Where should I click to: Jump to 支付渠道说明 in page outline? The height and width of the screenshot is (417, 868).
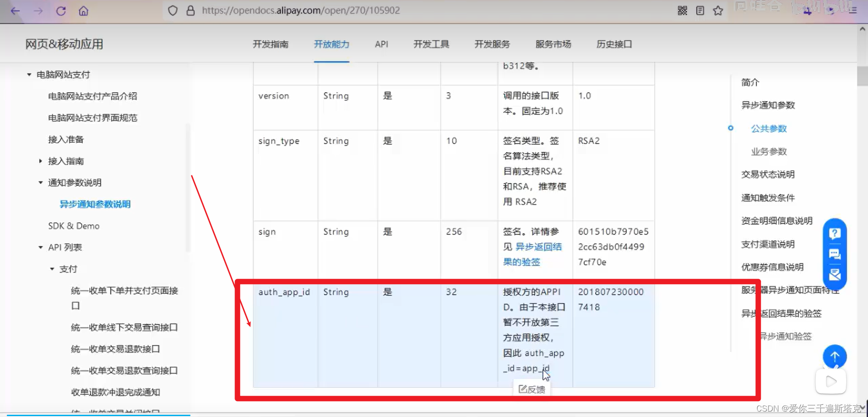768,244
